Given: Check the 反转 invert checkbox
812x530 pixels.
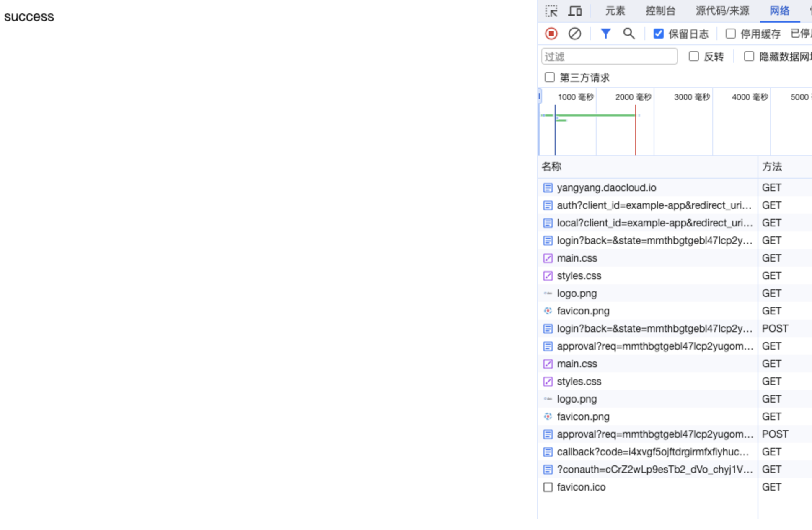Looking at the screenshot, I should coord(694,56).
